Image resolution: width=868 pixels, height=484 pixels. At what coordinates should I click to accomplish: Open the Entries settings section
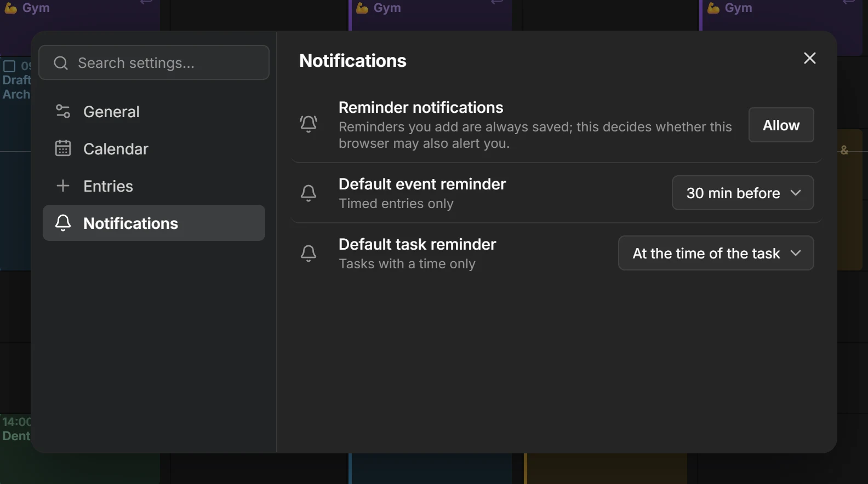[x=154, y=186]
